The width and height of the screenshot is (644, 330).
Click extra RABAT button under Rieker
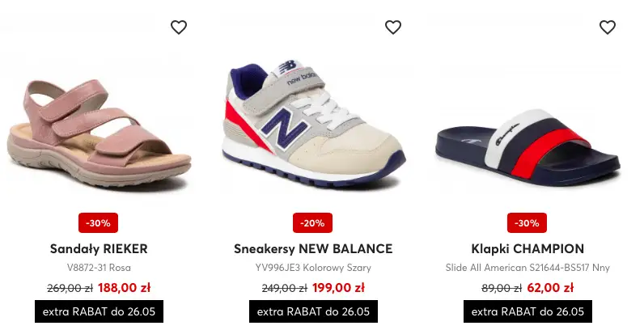point(99,311)
